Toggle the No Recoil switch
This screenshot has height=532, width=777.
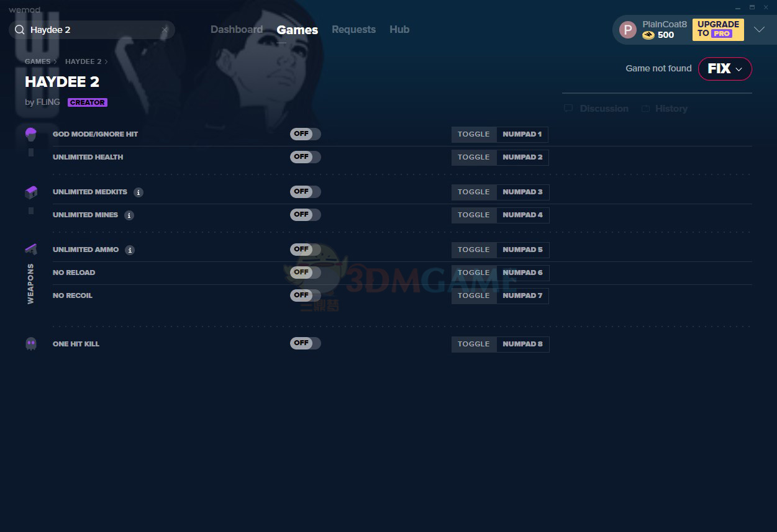(x=306, y=295)
